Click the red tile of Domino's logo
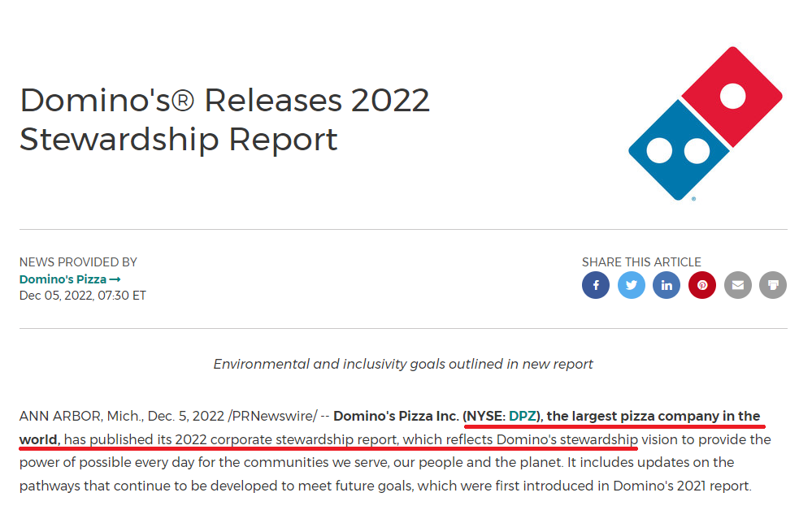Image resolution: width=812 pixels, height=510 pixels. click(732, 97)
